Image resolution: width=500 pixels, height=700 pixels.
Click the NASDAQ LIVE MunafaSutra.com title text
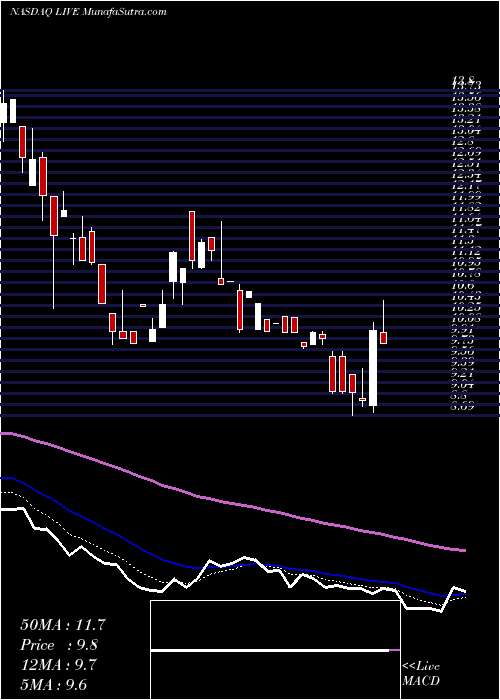(x=88, y=12)
